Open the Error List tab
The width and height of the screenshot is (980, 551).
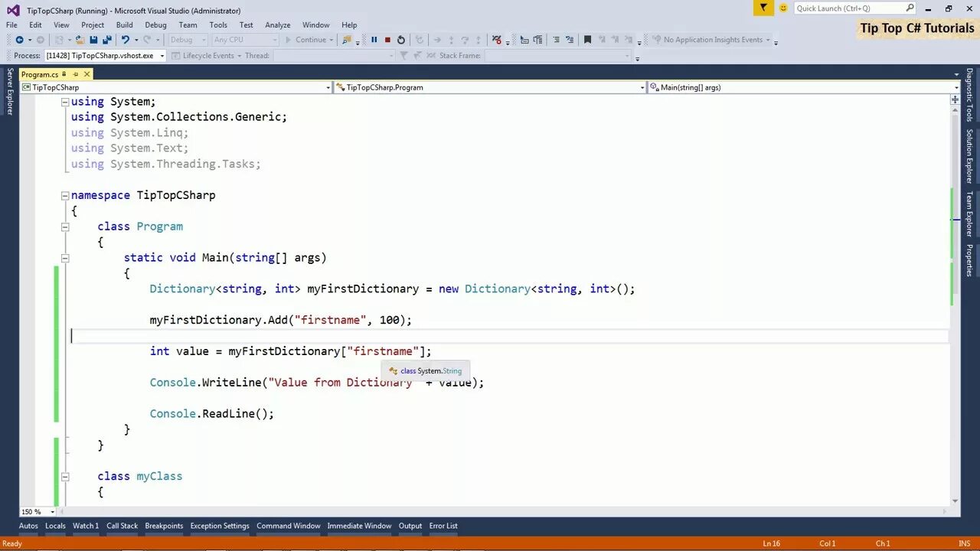coord(443,526)
